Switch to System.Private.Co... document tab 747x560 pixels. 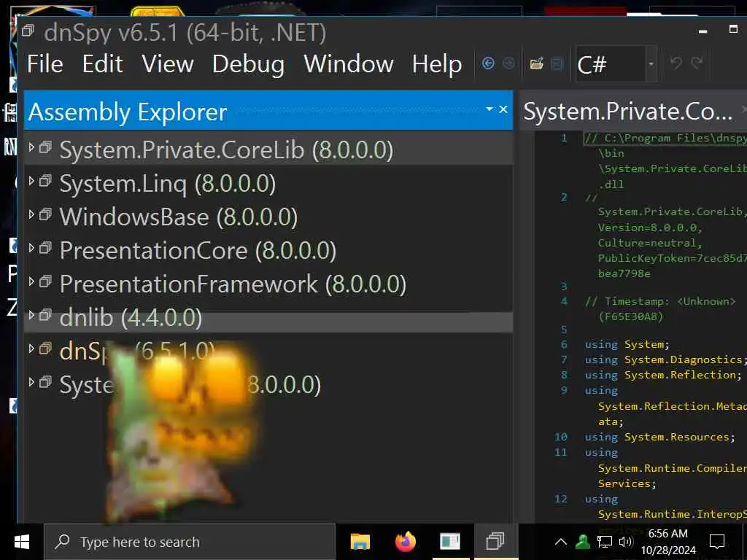coord(628,112)
